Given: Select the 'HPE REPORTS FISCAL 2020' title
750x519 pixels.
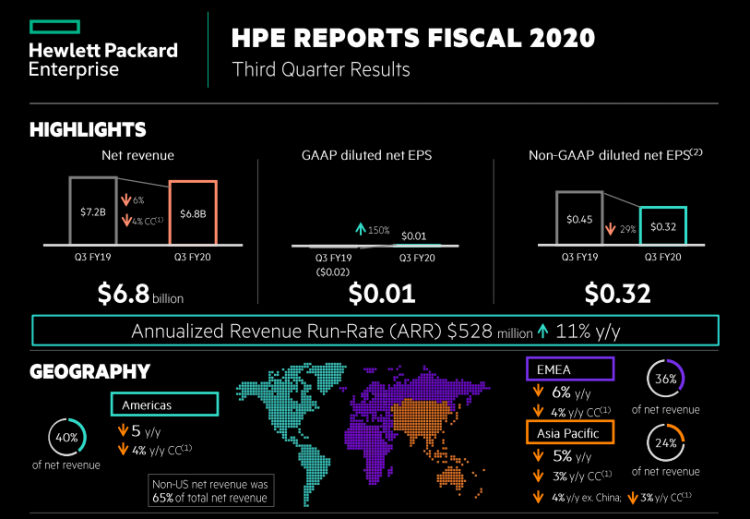Looking at the screenshot, I should [413, 38].
